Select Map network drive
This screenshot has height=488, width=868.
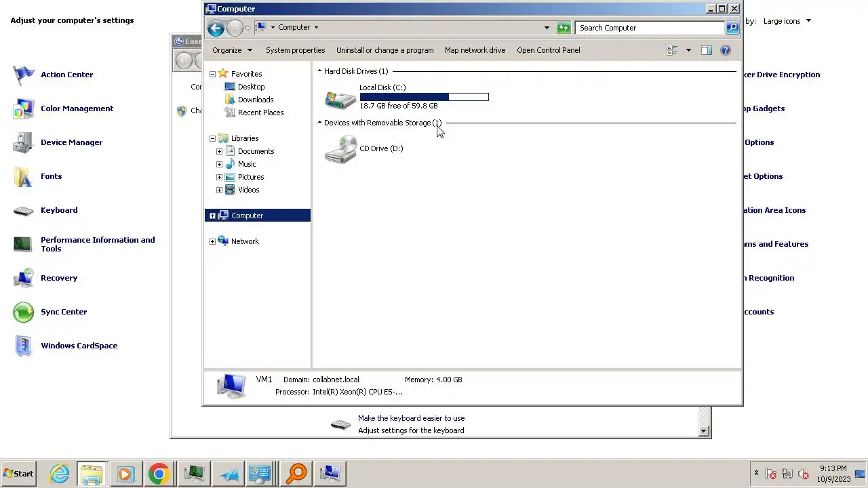point(475,50)
